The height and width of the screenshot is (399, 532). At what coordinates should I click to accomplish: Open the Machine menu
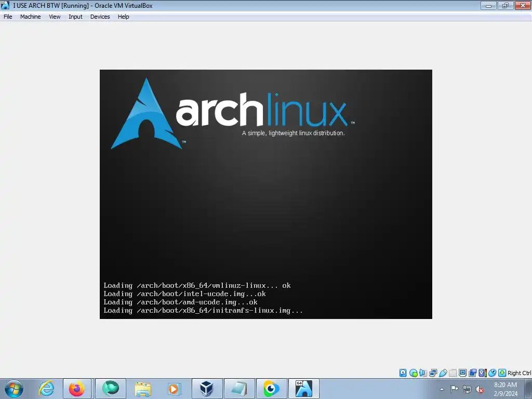(30, 17)
